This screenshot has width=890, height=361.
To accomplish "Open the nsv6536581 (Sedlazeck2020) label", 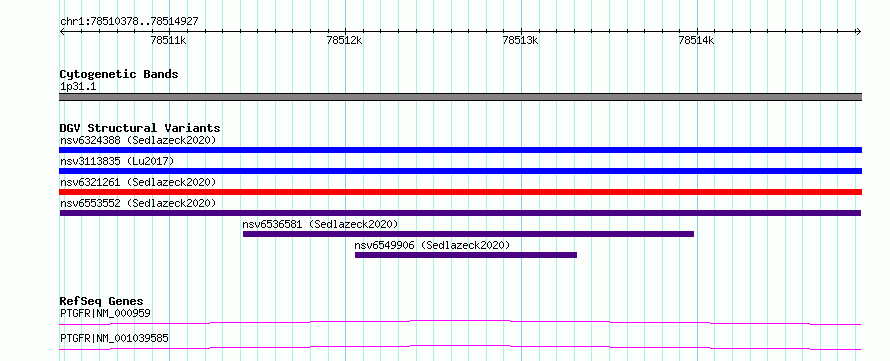I will pyautogui.click(x=320, y=224).
